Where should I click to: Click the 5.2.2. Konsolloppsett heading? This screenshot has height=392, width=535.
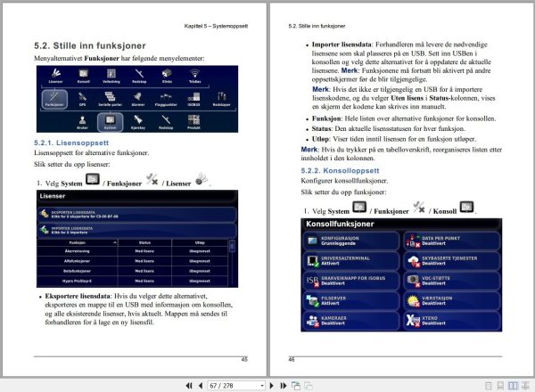pyautogui.click(x=340, y=170)
